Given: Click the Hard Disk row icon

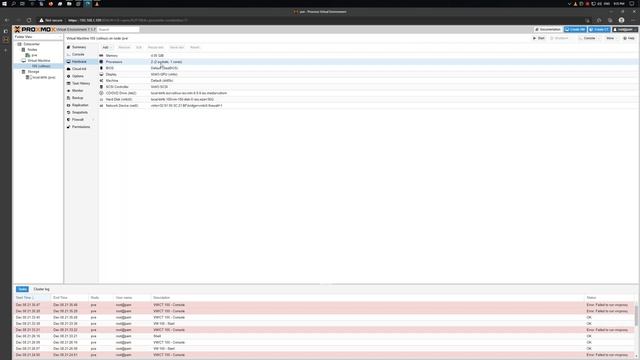Looking at the screenshot, I should (x=101, y=99).
